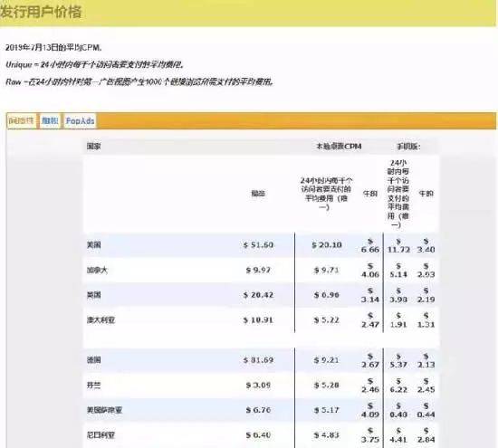Select the $ 5.14 cell
Screen dimensions: 498x448
398,271
